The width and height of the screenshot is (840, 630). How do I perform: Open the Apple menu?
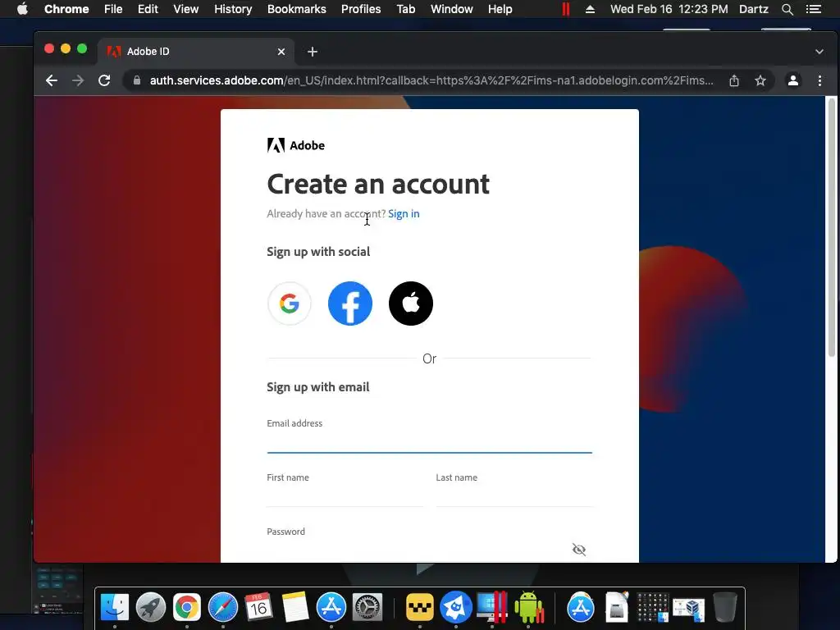[x=22, y=9]
